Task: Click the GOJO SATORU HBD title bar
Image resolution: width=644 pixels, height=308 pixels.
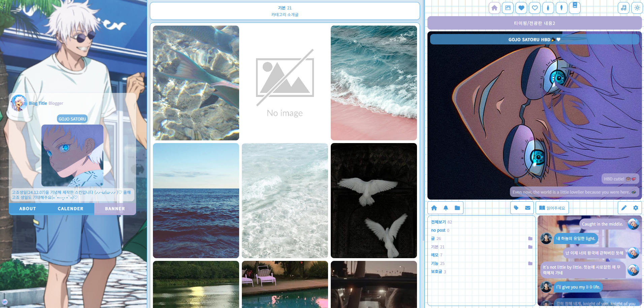Action: point(535,39)
